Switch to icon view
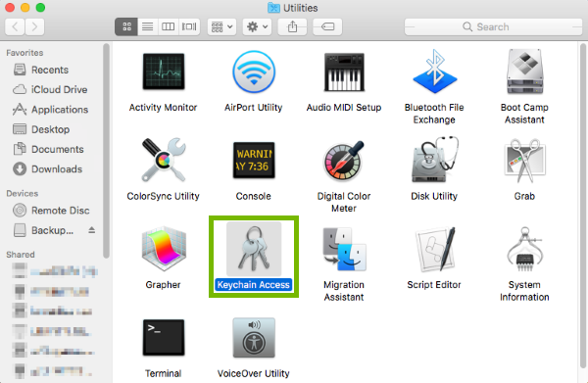 [x=126, y=27]
